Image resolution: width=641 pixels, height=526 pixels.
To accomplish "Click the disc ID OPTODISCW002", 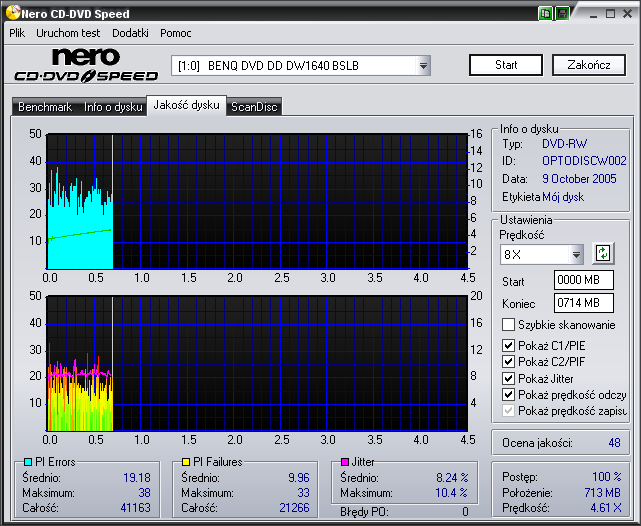I will [x=584, y=161].
